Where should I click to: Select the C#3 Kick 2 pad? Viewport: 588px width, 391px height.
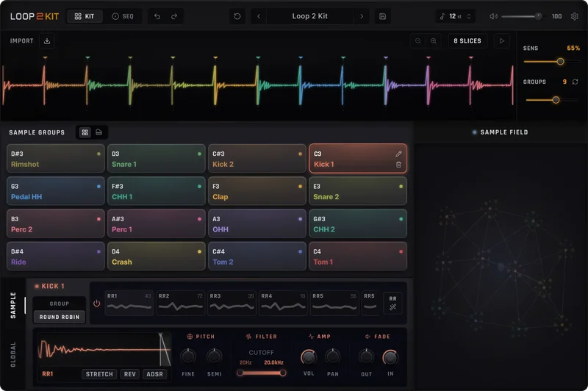pyautogui.click(x=257, y=159)
